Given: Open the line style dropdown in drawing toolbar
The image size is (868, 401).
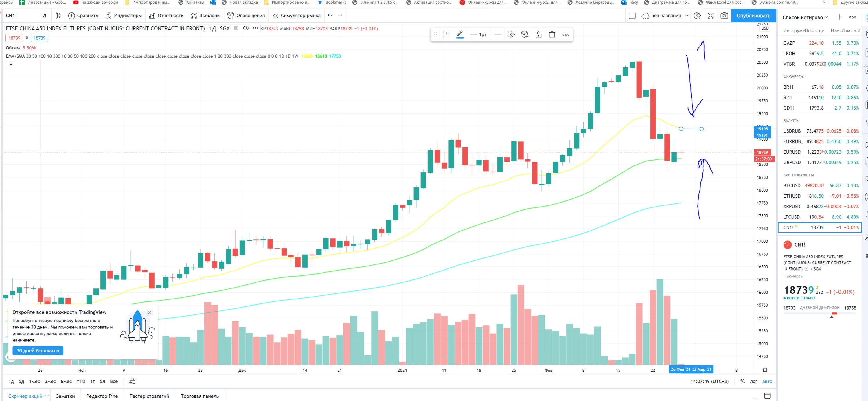Looking at the screenshot, I should [497, 34].
